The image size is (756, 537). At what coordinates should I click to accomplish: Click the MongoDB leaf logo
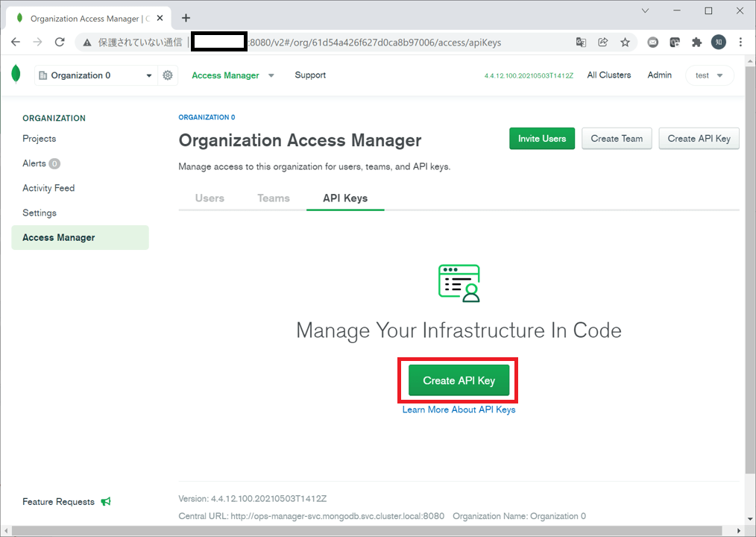[16, 75]
